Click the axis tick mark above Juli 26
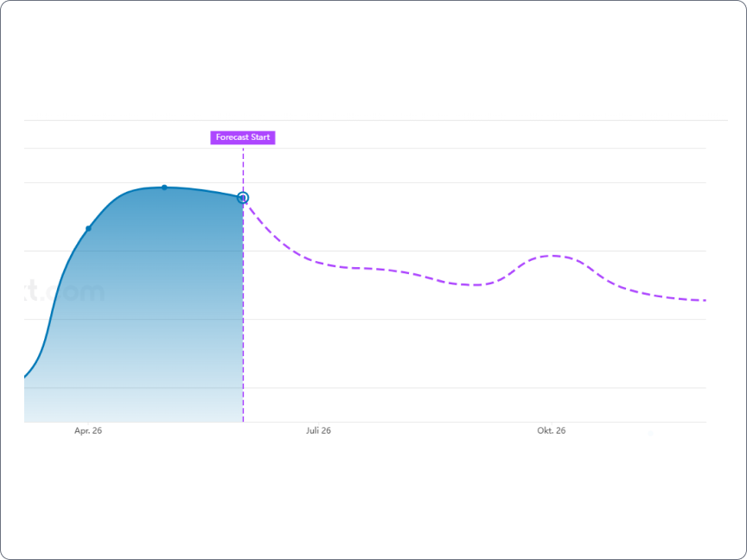747x560 pixels. [318, 423]
